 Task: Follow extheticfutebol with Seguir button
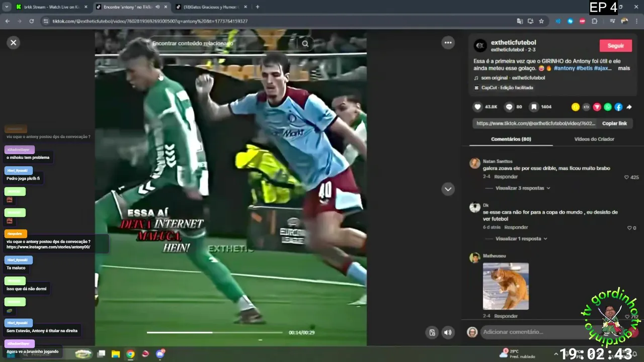click(615, 46)
